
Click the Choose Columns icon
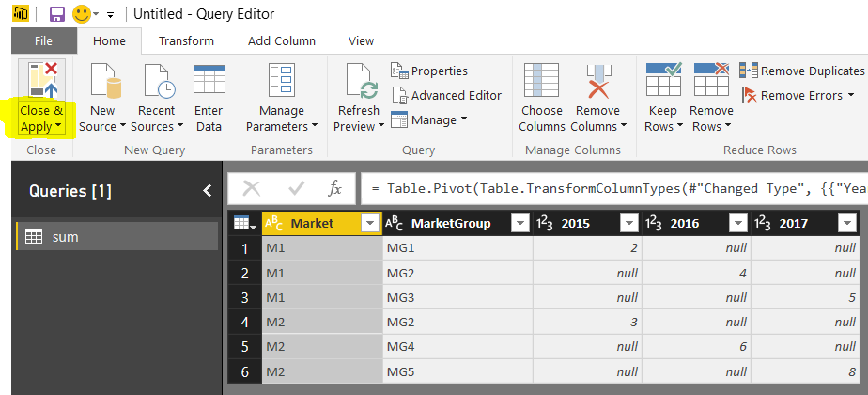point(541,81)
